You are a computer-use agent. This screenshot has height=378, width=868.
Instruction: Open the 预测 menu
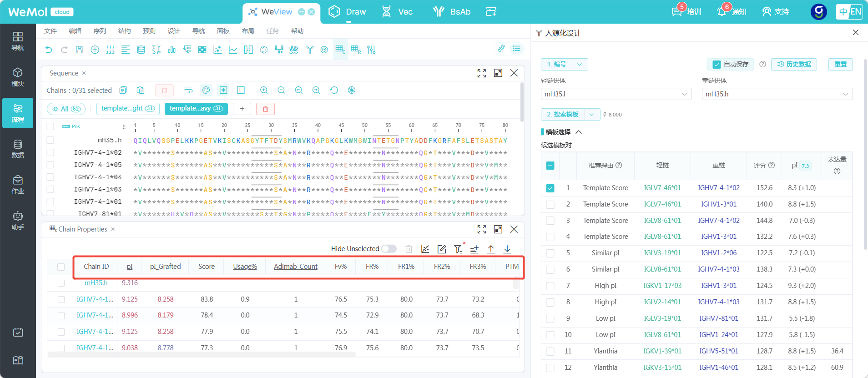(x=149, y=31)
